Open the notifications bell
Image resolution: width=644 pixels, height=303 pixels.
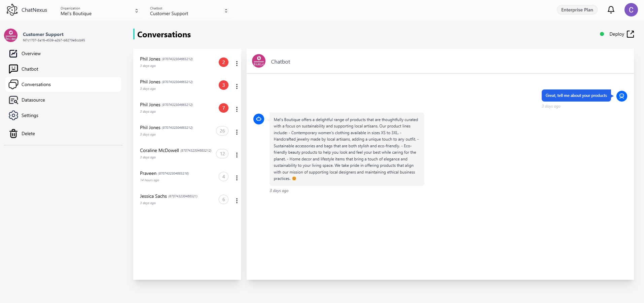tap(611, 10)
